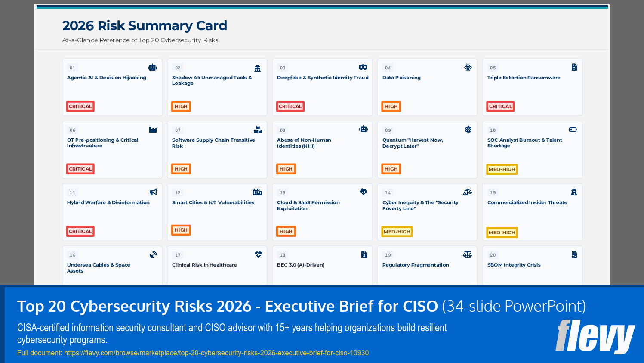Image resolution: width=644 pixels, height=363 pixels.
Task: Click the MED-HIGH badge on SOC Analyst Burnout
Action: click(502, 169)
